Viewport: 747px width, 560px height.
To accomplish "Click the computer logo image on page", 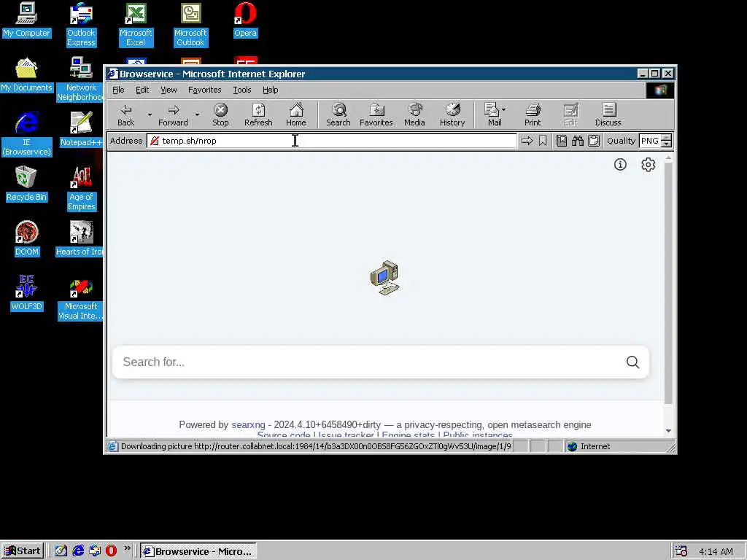I will [x=385, y=278].
